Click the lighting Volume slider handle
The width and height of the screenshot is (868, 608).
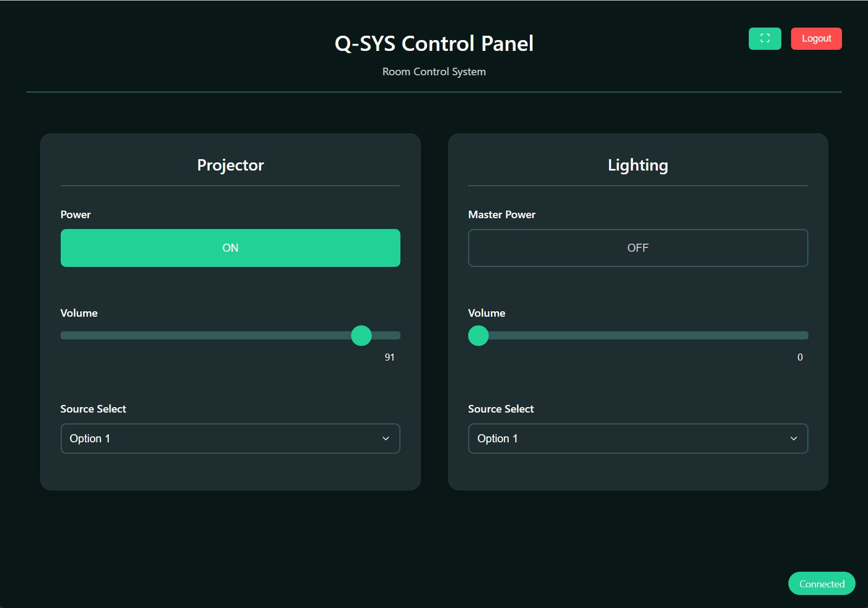pyautogui.click(x=478, y=336)
